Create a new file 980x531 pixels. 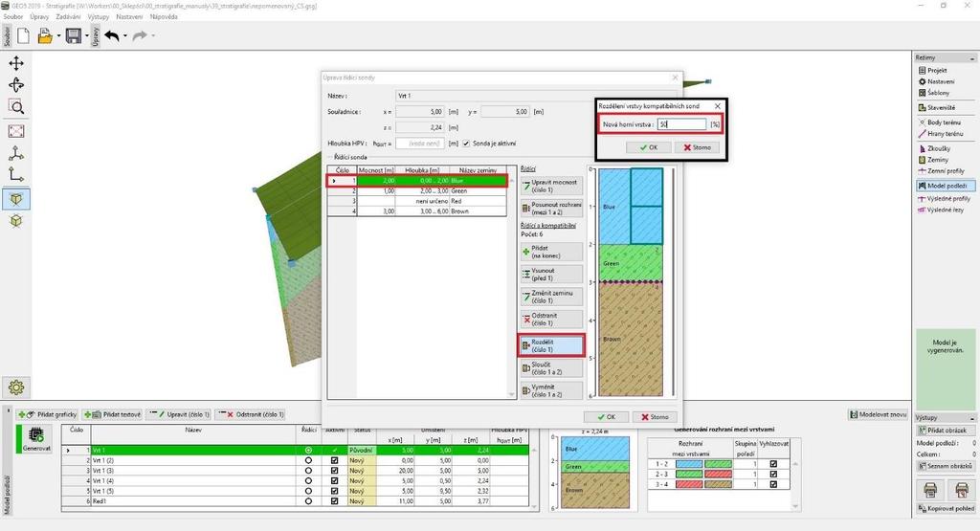(x=23, y=35)
